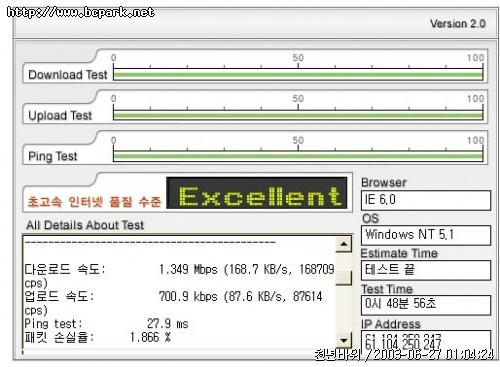
Task: Click the '27.9 ms' ping result
Action: 168,324
